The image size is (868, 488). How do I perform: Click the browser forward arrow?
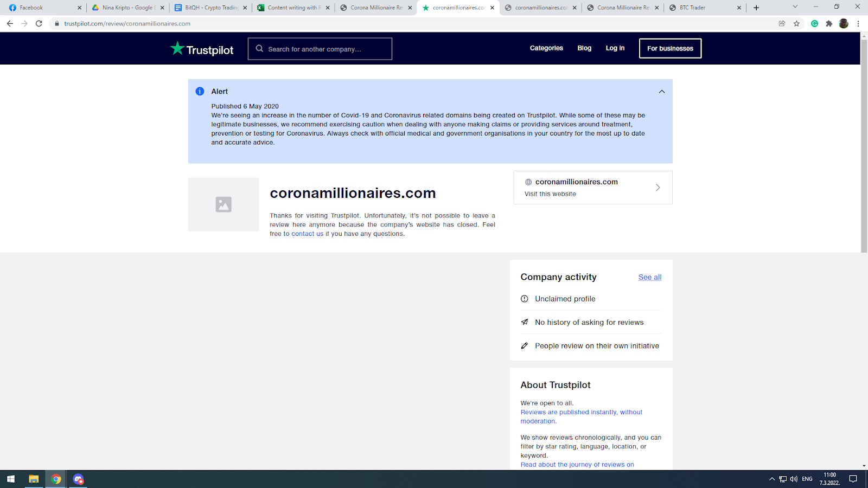(x=24, y=23)
